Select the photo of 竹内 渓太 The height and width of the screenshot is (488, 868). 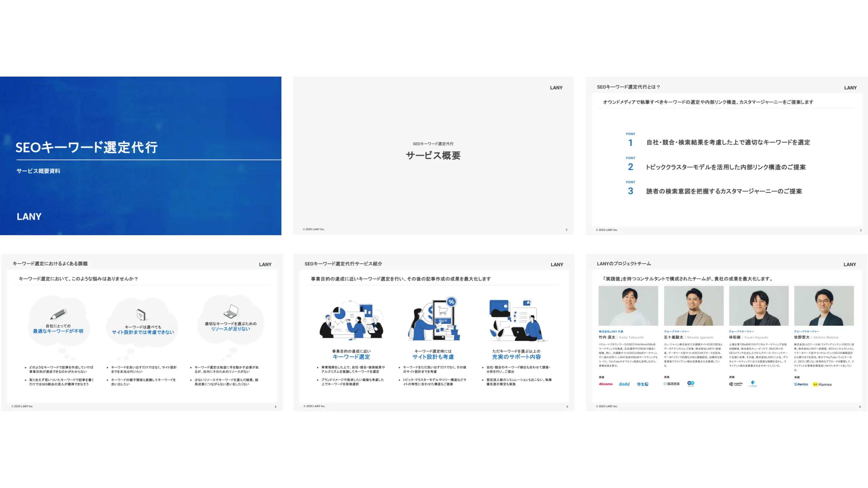[628, 306]
